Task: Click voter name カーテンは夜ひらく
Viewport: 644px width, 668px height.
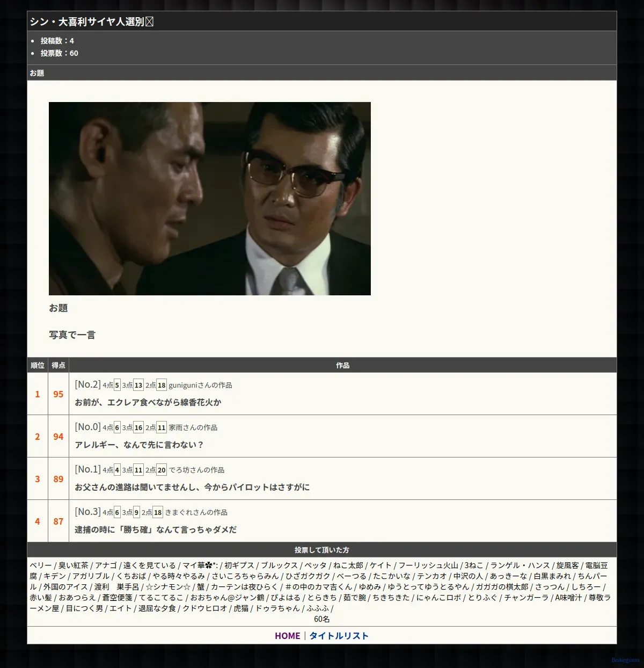Action: (x=244, y=587)
